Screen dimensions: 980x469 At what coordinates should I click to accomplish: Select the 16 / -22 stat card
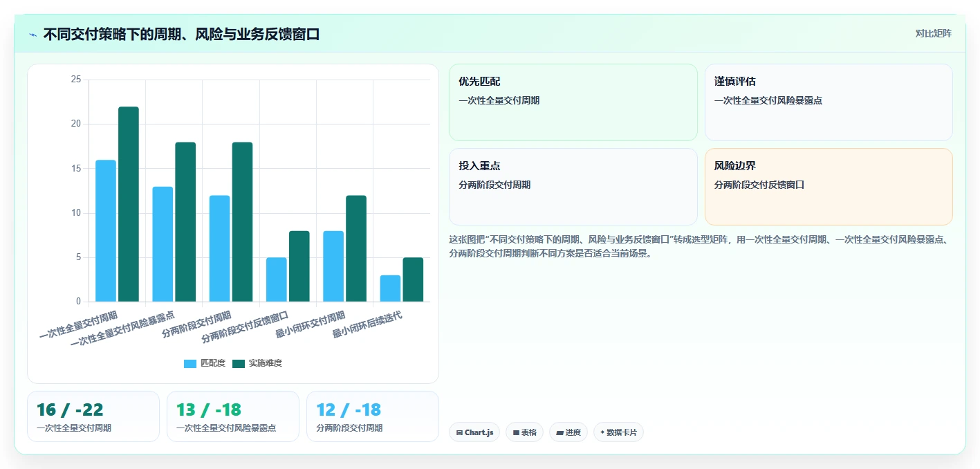point(93,416)
